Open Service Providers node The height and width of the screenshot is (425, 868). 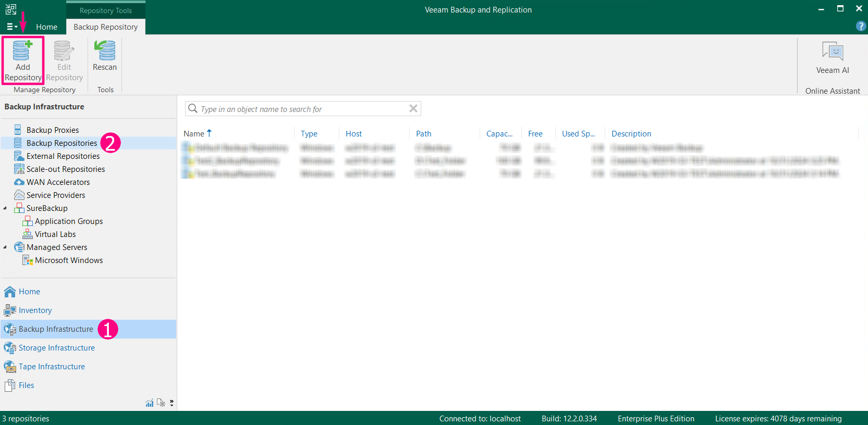coord(56,195)
